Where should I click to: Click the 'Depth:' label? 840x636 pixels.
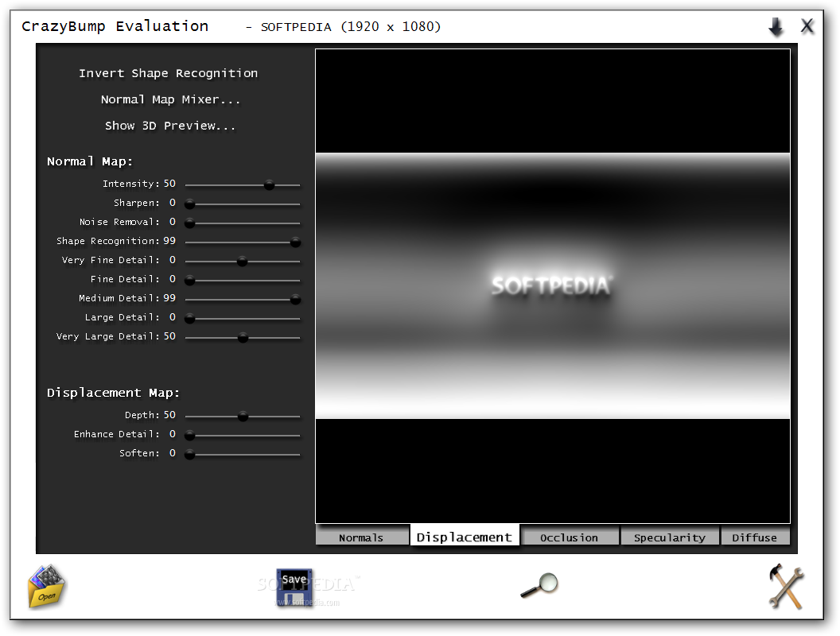point(142,415)
